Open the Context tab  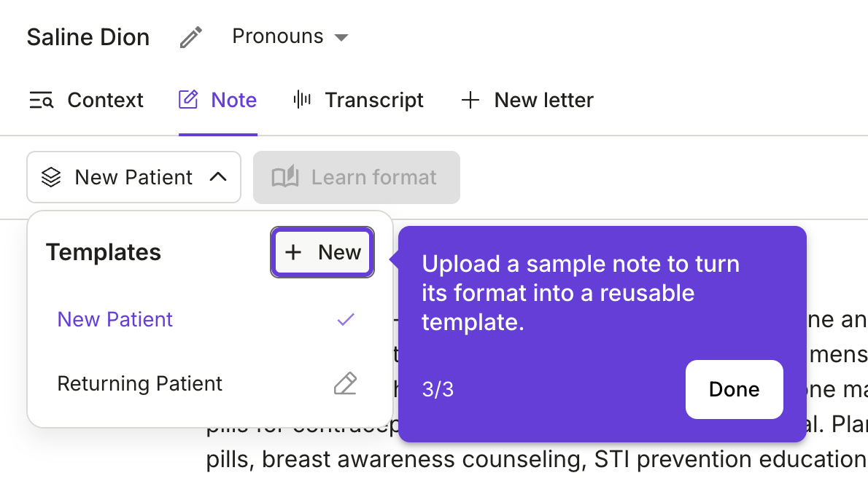(105, 100)
